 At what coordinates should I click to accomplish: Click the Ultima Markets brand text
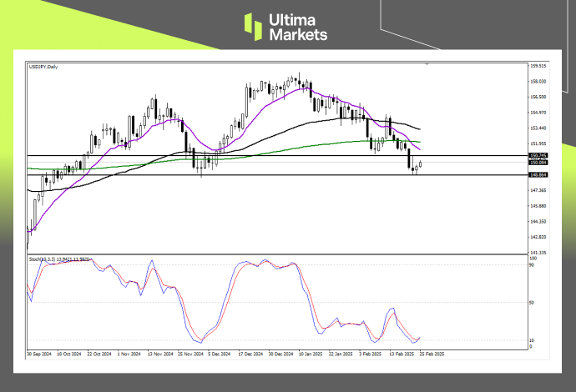(298, 27)
